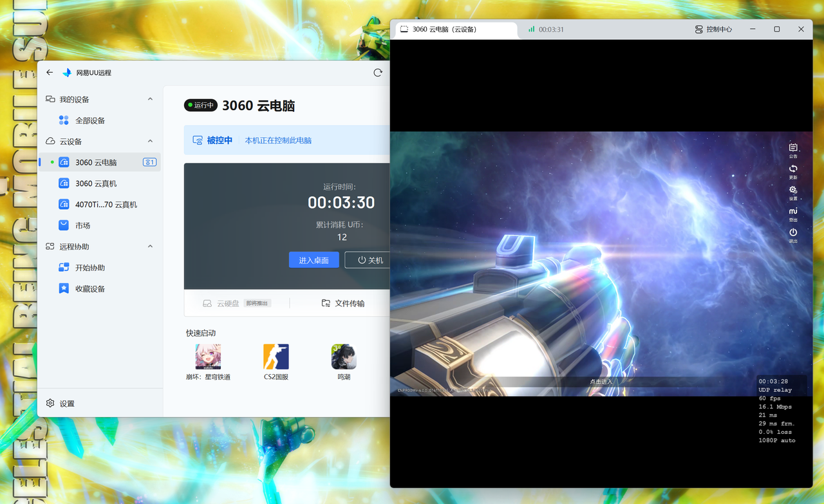Screen dimensions: 824x504
Task: Select 4070Ti...70 云真机 in the sidebar
Action: point(100,205)
